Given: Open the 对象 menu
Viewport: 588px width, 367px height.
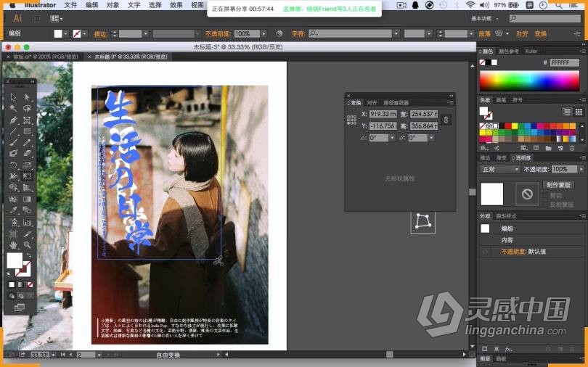Looking at the screenshot, I should coord(113,5).
